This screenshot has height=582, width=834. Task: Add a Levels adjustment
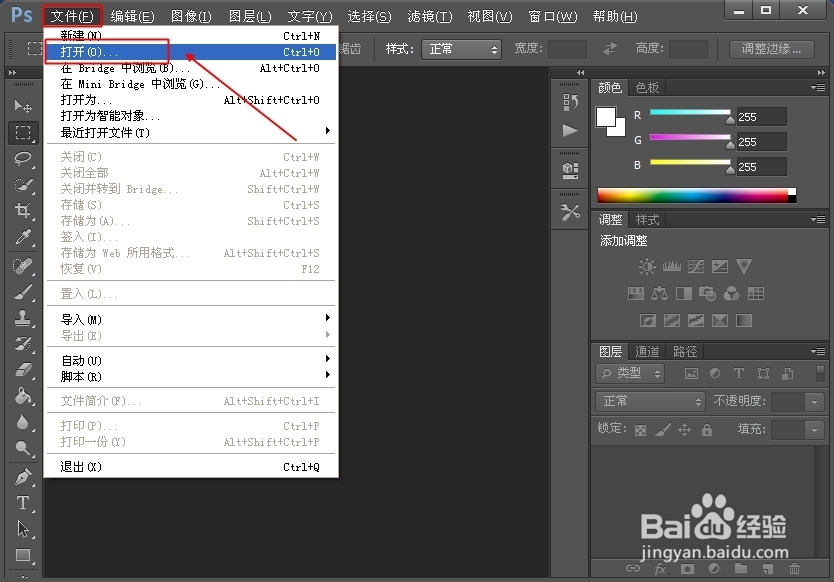coord(671,266)
